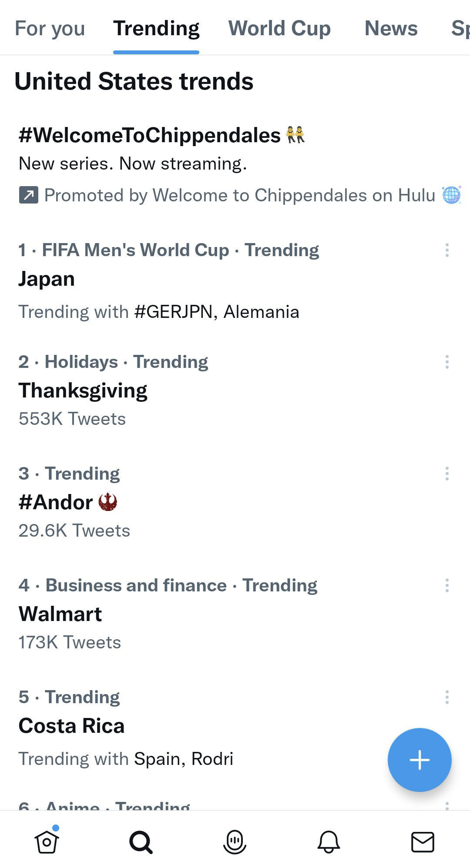The width and height of the screenshot is (470, 868).
Task: Open the Spaces microphone icon
Action: [x=235, y=842]
